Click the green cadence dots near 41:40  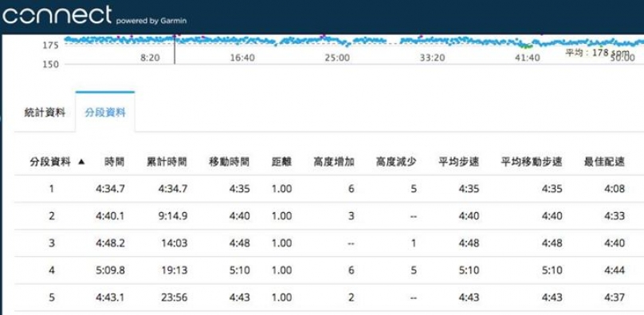pos(525,45)
